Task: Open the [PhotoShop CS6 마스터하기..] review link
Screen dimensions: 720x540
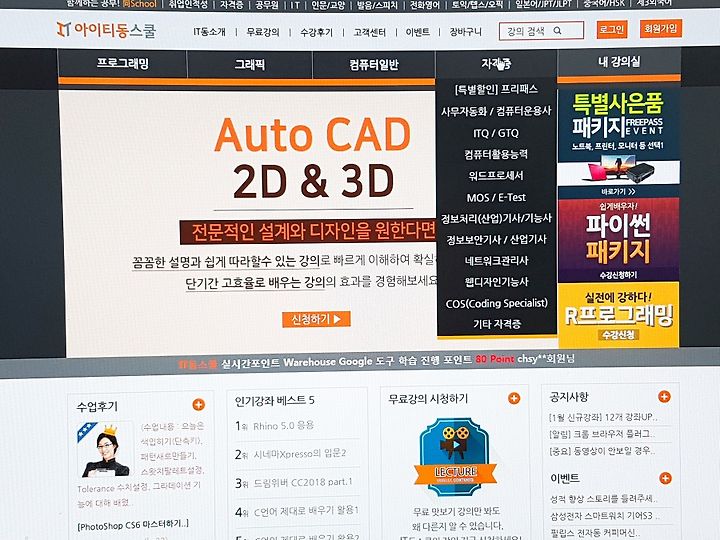Action: pos(133,525)
